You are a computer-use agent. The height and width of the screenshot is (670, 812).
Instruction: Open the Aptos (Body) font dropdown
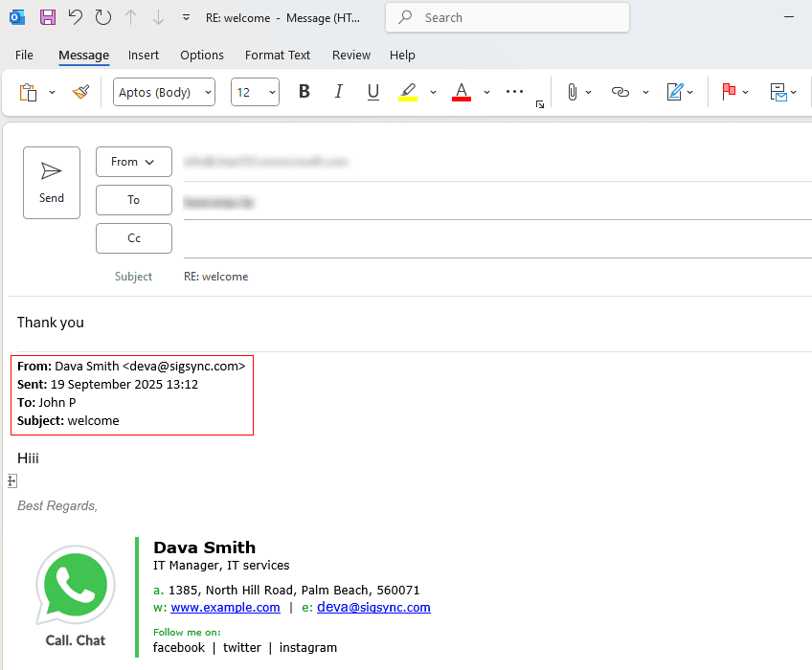click(x=164, y=92)
